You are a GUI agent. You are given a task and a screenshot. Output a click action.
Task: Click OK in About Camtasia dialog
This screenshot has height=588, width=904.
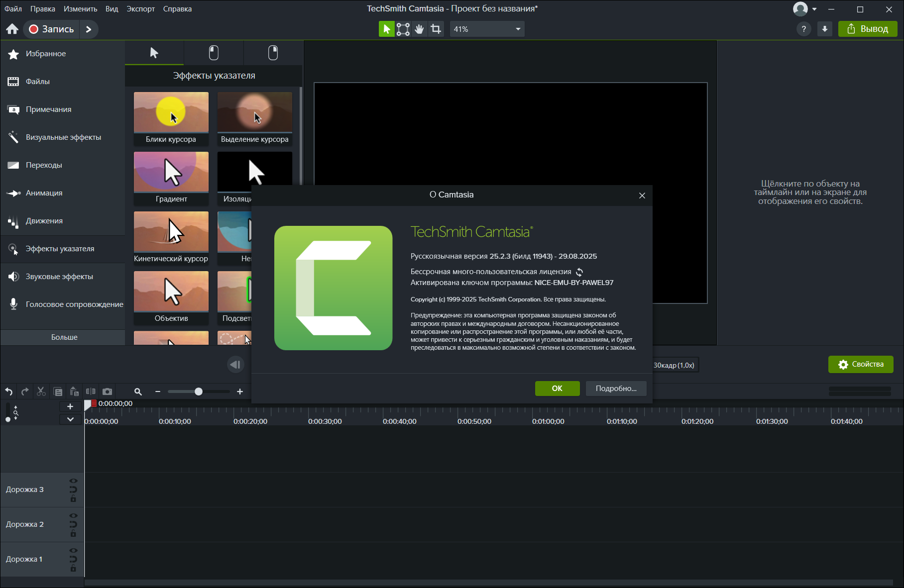click(557, 389)
